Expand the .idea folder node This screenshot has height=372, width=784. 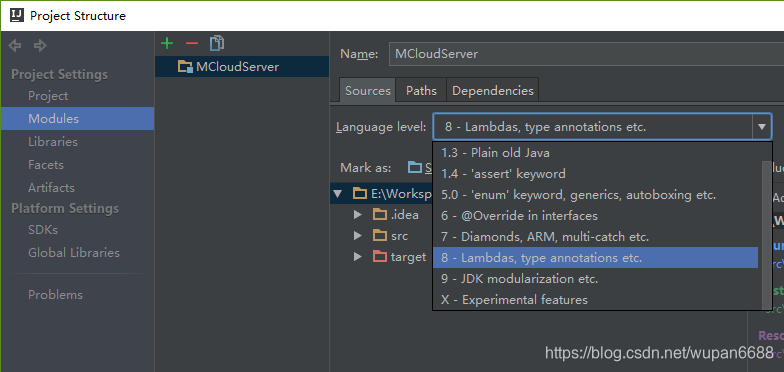pos(358,214)
